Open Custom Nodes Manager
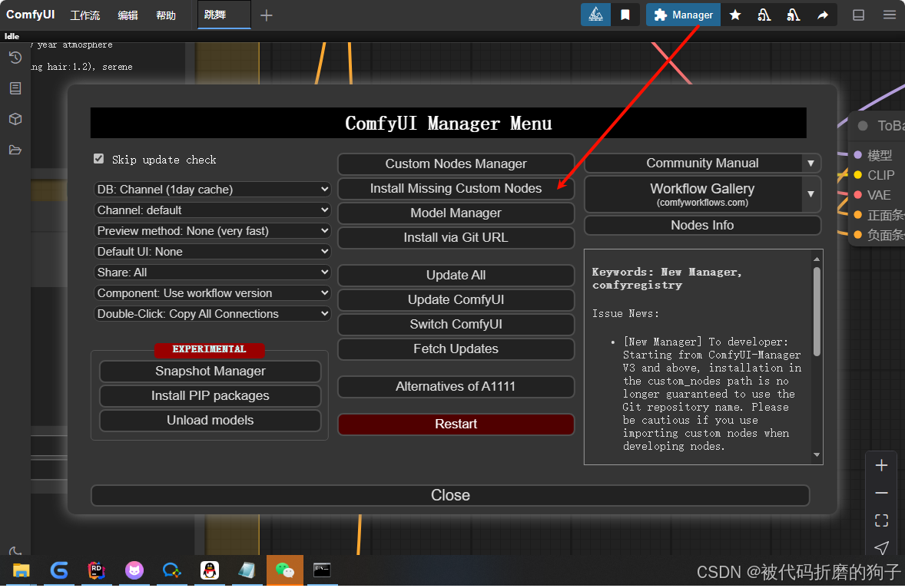905x588 pixels. pos(456,164)
